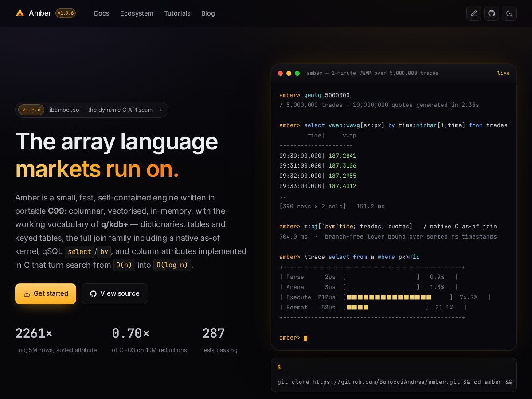Open libamber.so dynamic C API seam announcement
This screenshot has width=532, height=399.
click(x=92, y=110)
